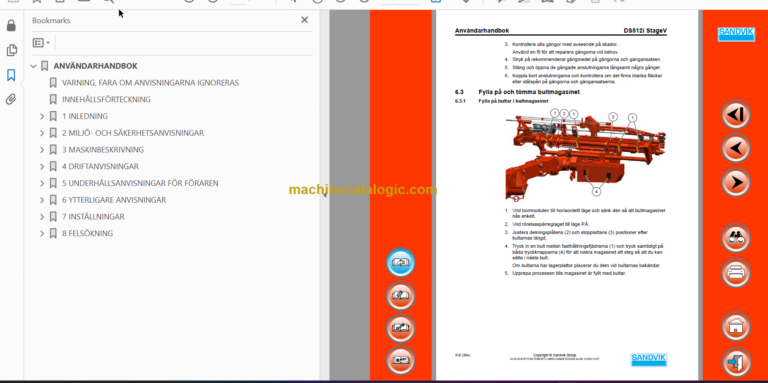Click the orange book-with-wrench manual button
The width and height of the screenshot is (768, 383).
point(401,328)
